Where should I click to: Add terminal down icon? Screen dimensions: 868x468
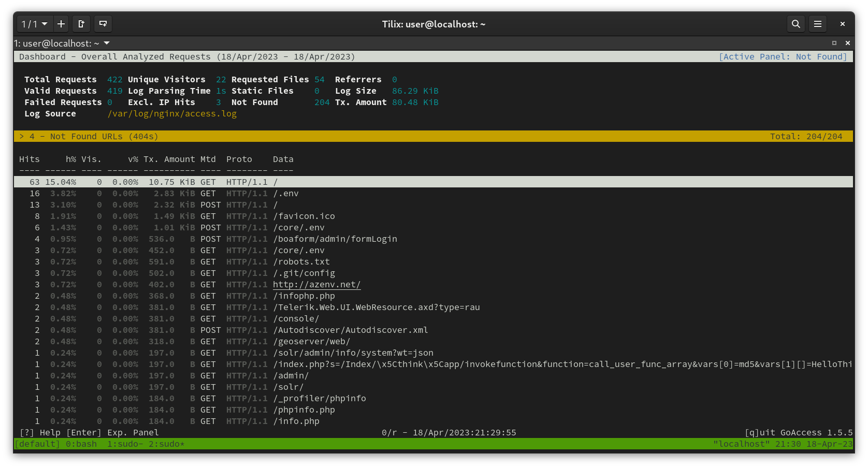103,24
